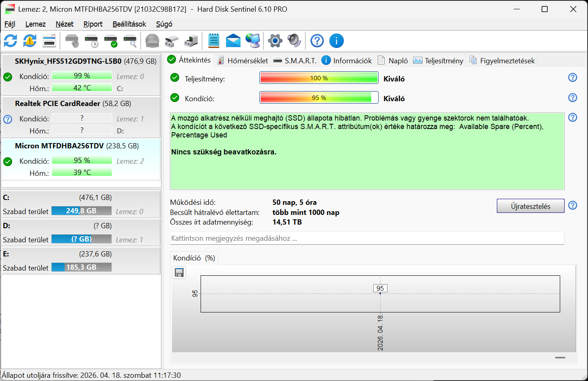Screen dimensions: 588x381
Task: Click the C: 249,8 GB free space bar
Action: [82, 211]
